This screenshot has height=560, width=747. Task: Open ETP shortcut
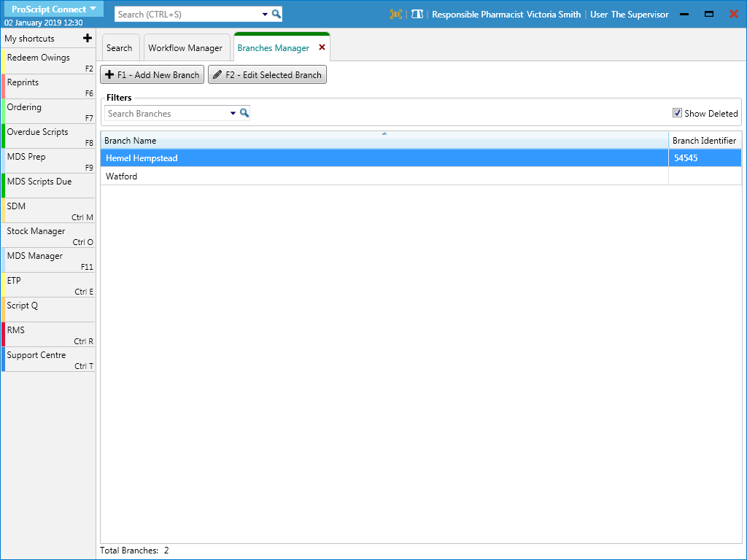click(49, 284)
